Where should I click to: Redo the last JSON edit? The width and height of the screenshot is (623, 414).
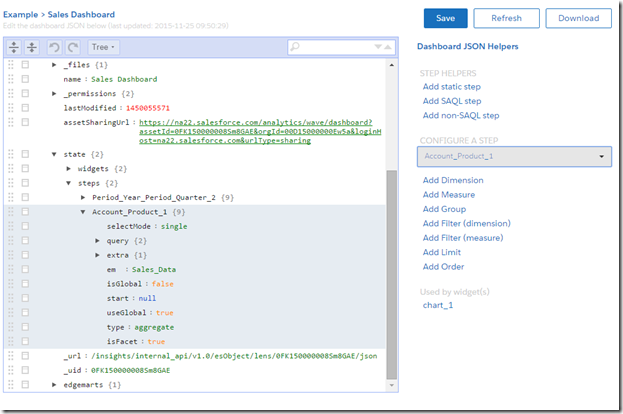(x=73, y=47)
